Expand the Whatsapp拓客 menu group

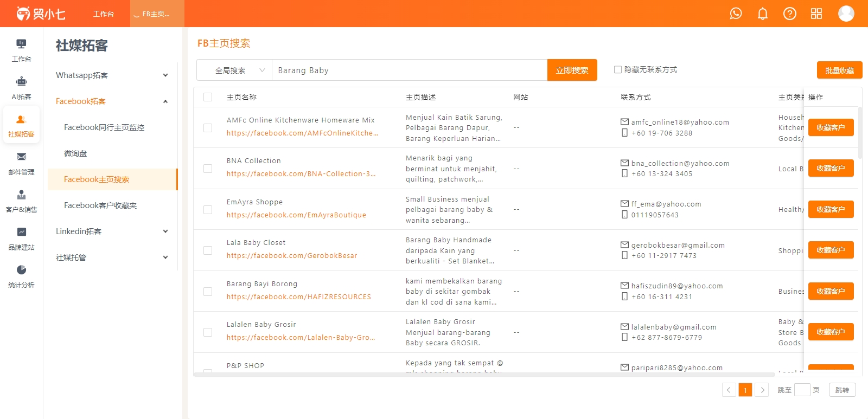click(112, 75)
